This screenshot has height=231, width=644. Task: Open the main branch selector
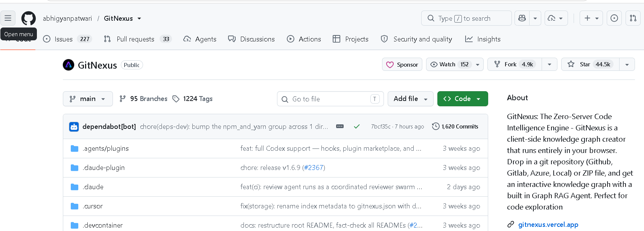coord(88,99)
